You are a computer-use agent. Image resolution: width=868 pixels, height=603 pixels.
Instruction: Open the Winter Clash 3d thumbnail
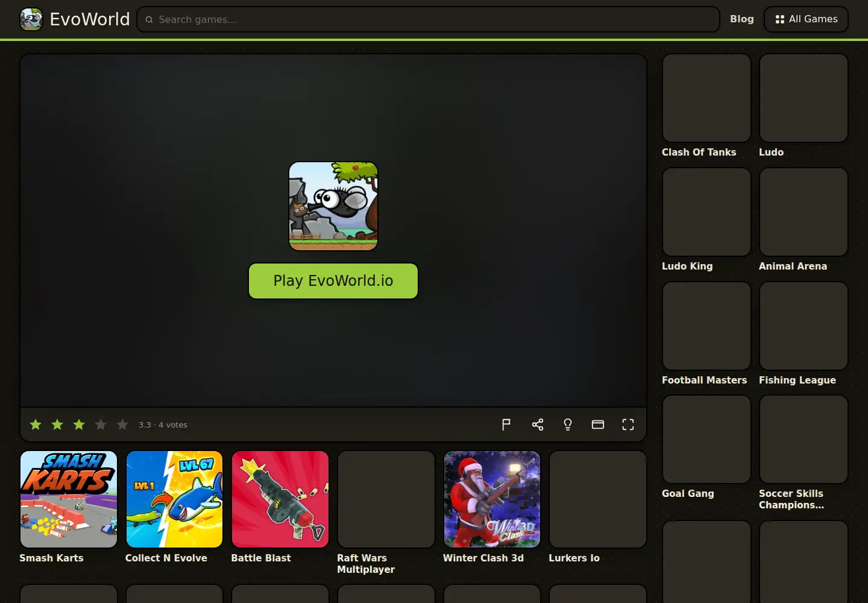[x=492, y=499]
